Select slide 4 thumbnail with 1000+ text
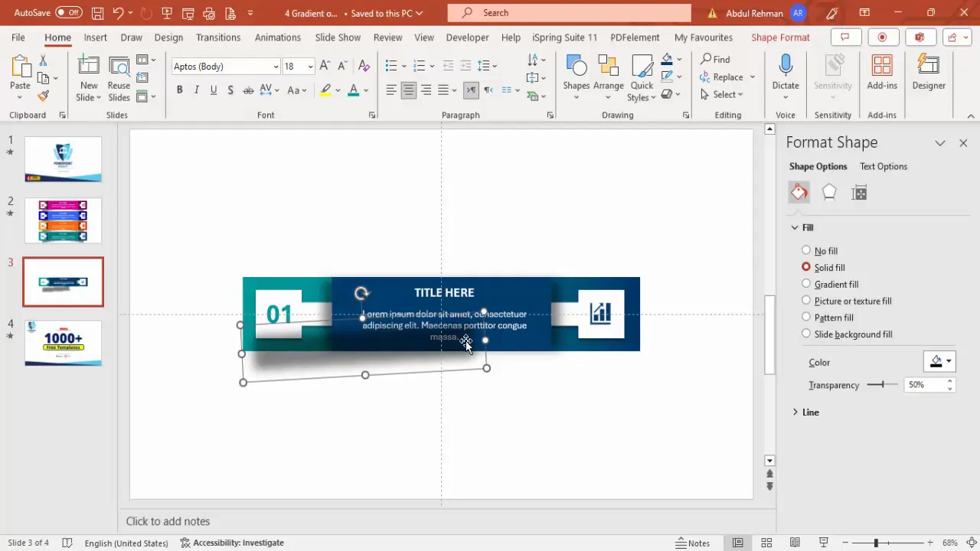The height and width of the screenshot is (551, 980). tap(63, 343)
